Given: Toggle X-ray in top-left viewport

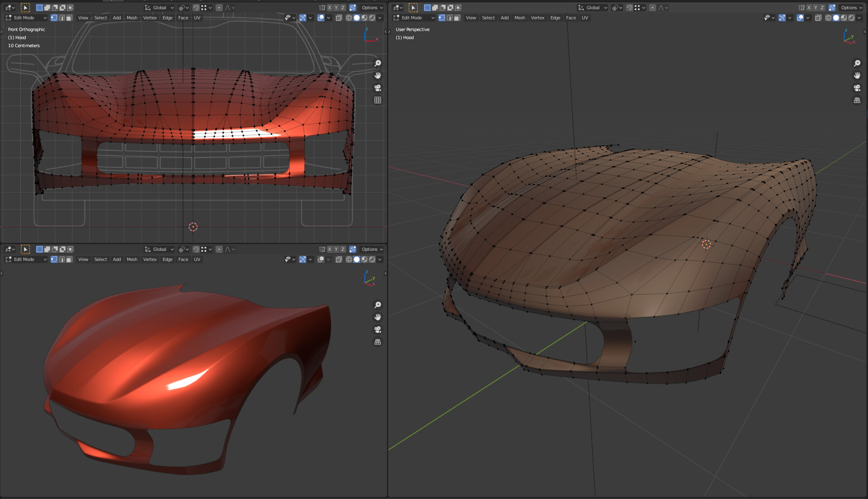Looking at the screenshot, I should (x=339, y=18).
